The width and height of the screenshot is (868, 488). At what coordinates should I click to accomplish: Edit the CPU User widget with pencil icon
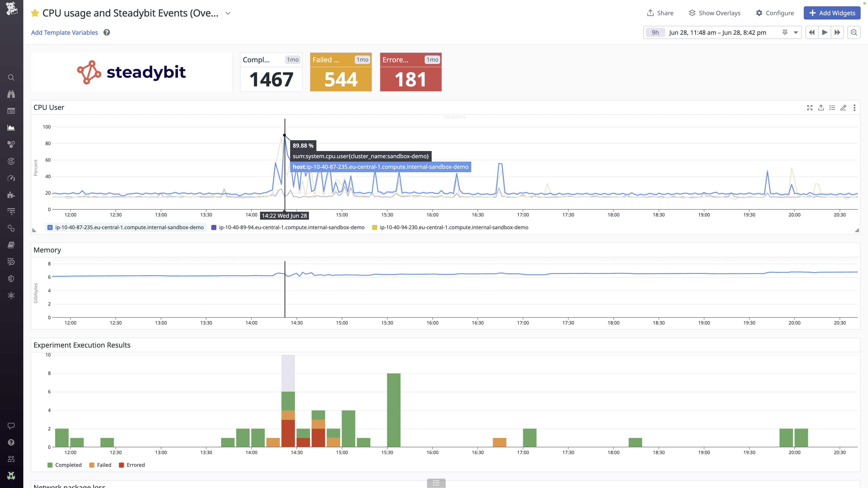(843, 108)
